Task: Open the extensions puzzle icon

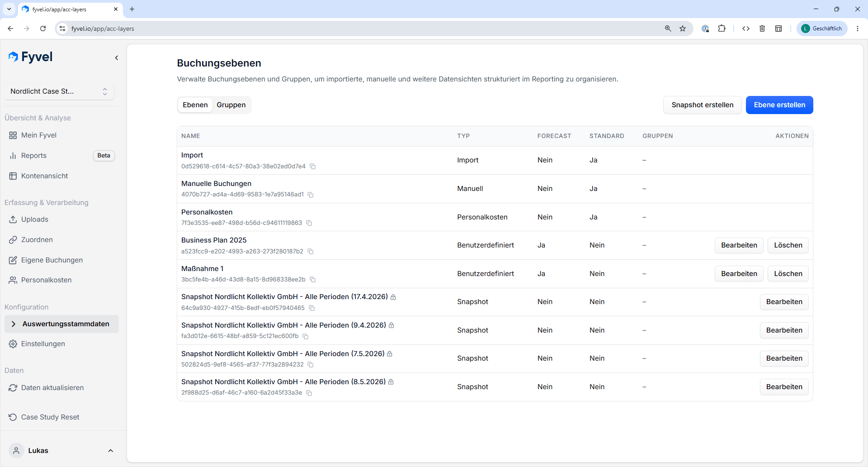Action: point(722,29)
